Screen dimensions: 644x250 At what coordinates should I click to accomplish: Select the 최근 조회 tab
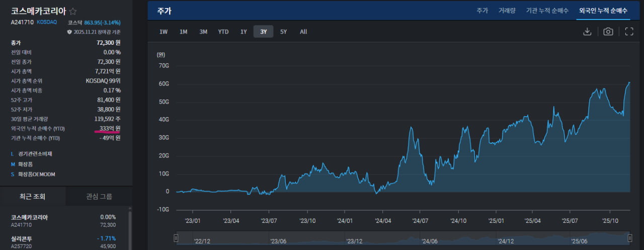pos(33,197)
